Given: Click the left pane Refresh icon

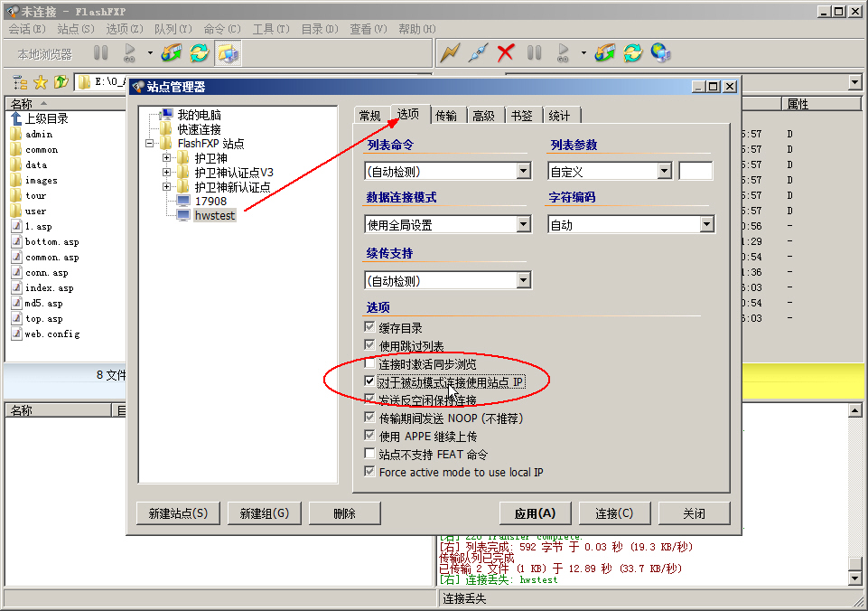Looking at the screenshot, I should (199, 53).
